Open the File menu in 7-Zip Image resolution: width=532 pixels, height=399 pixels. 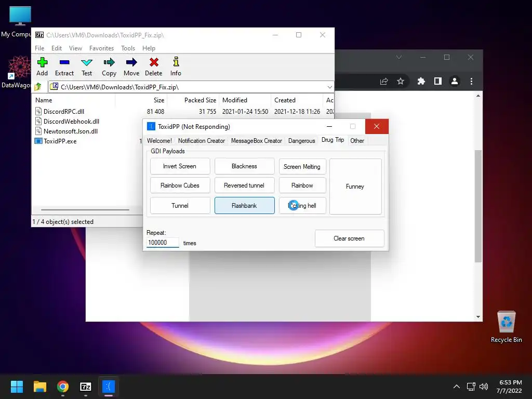click(39, 48)
